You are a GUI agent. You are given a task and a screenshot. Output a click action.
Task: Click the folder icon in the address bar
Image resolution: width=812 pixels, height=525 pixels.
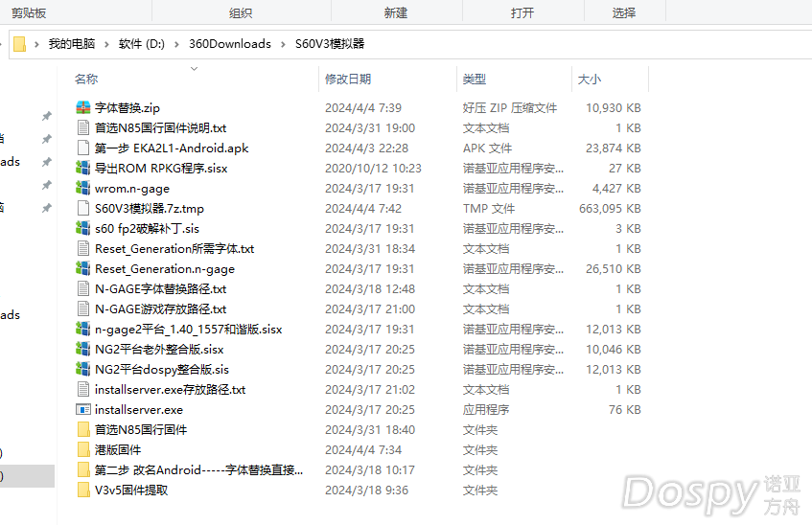[x=19, y=44]
